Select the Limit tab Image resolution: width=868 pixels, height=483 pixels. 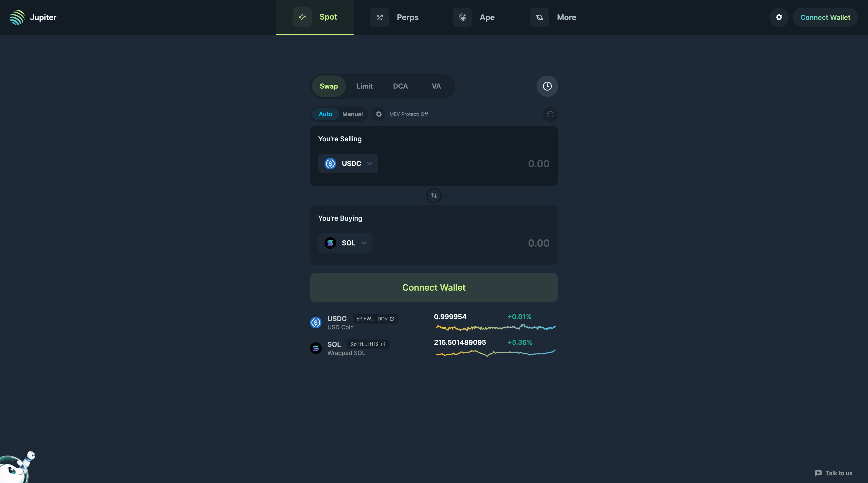coord(365,86)
